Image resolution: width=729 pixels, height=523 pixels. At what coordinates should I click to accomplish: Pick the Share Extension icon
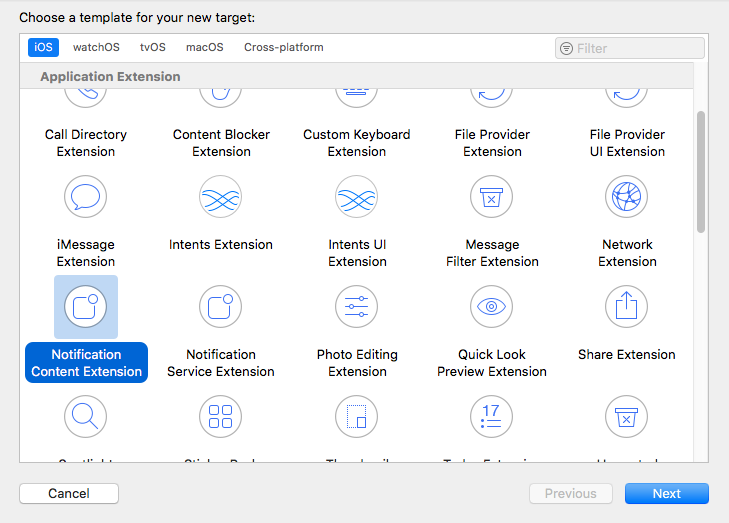point(627,307)
